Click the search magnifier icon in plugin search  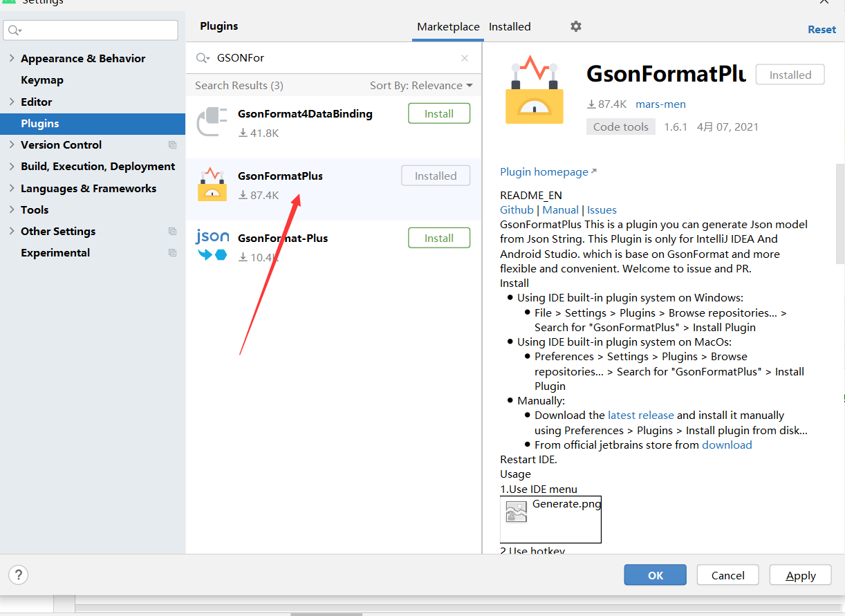point(203,58)
